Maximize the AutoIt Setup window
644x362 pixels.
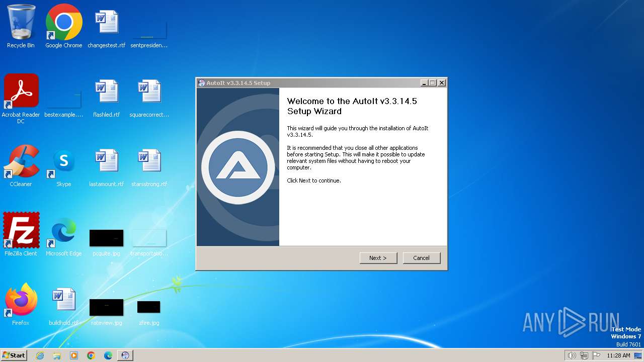point(433,83)
